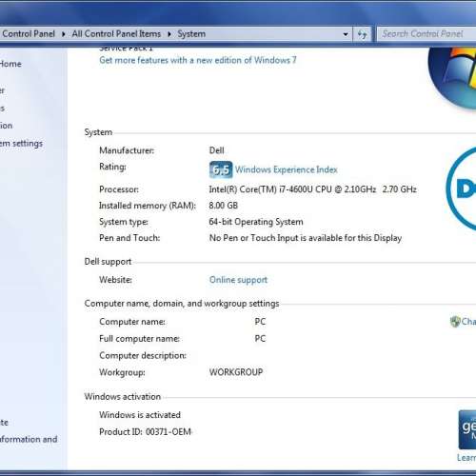Image resolution: width=476 pixels, height=476 pixels.
Task: Click the address bar refresh icon
Action: point(362,34)
